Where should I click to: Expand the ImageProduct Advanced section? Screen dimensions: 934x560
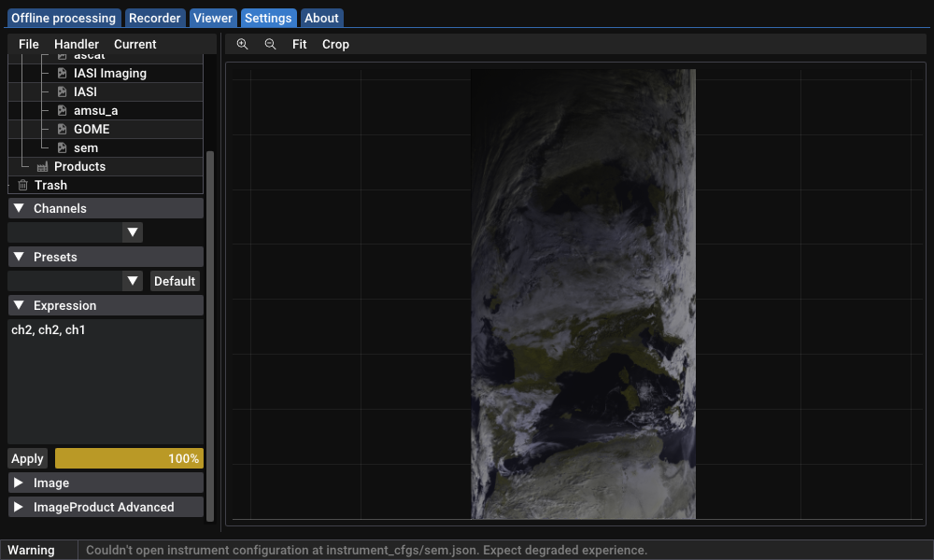point(19,507)
